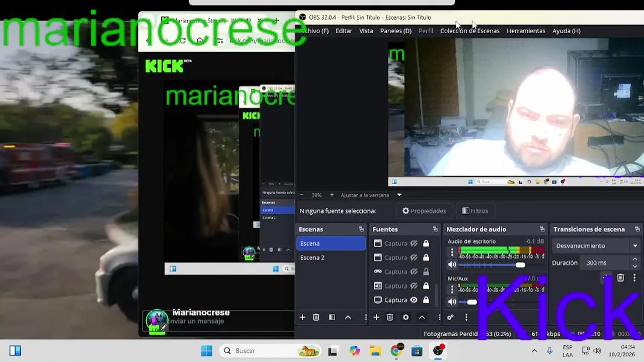Viewport: 644px width, 362px height.
Task: Move the source up with the Fuentes arrow
Action: tap(422, 317)
